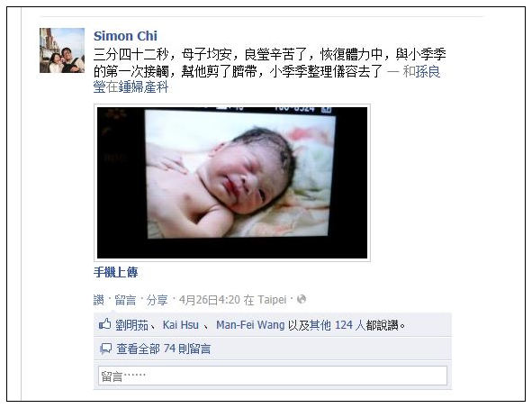Open Kai Hsu's profile from likes
The height and width of the screenshot is (408, 532).
[x=181, y=325]
